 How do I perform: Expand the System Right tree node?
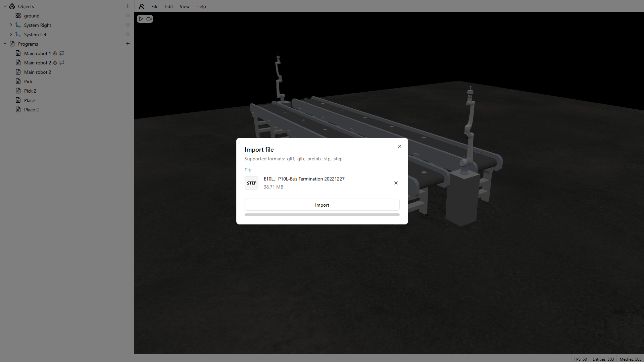point(11,25)
